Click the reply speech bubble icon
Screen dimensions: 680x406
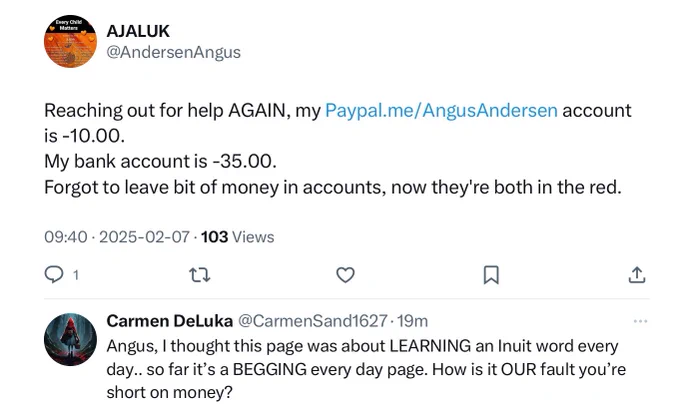[54, 275]
